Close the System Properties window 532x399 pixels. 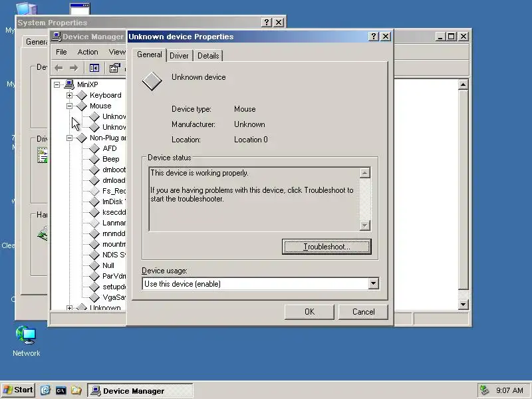click(x=279, y=23)
